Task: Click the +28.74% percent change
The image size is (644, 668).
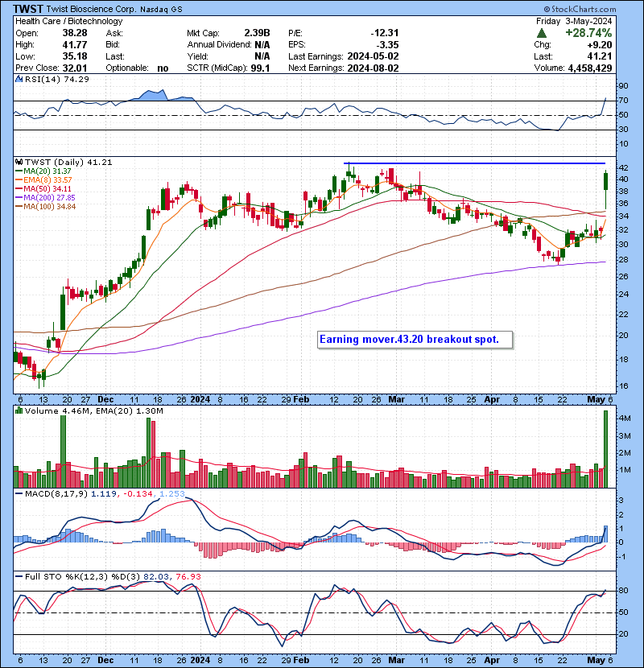Action: point(588,33)
